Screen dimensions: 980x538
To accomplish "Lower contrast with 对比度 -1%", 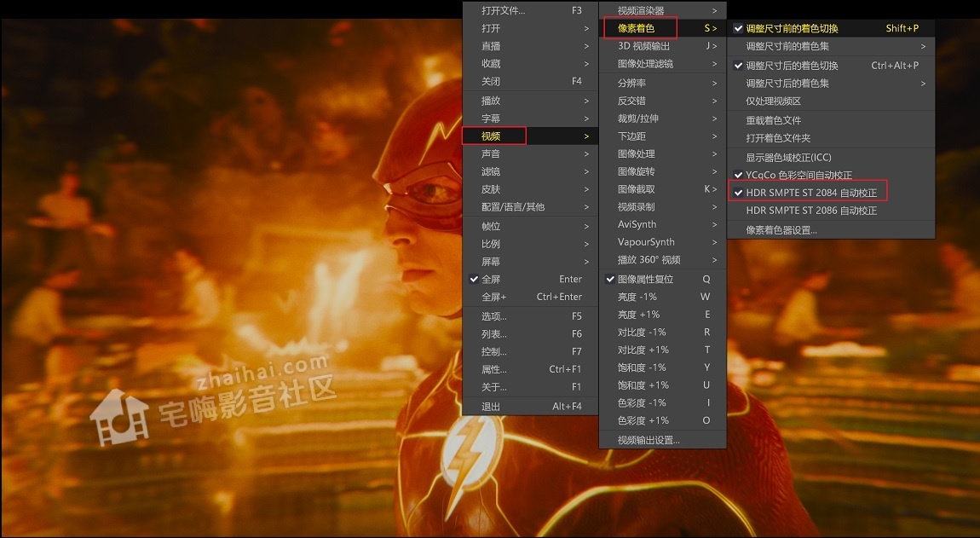I will coord(662,332).
